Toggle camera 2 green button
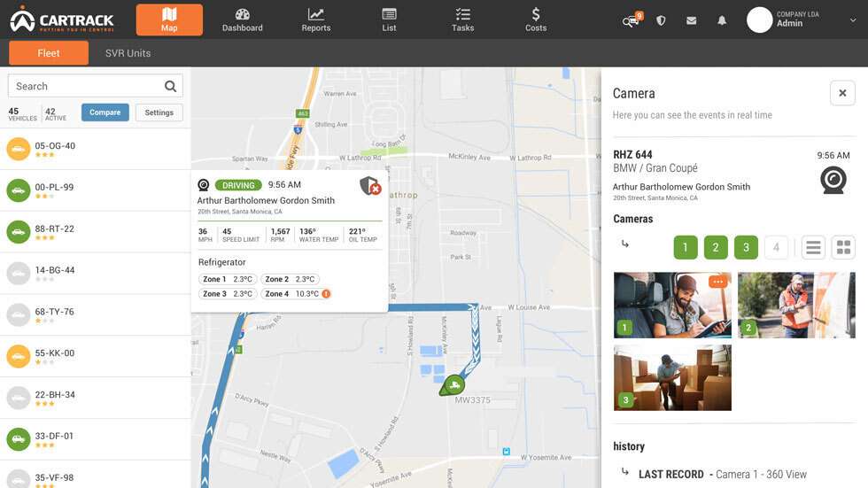868x488 pixels. click(716, 247)
